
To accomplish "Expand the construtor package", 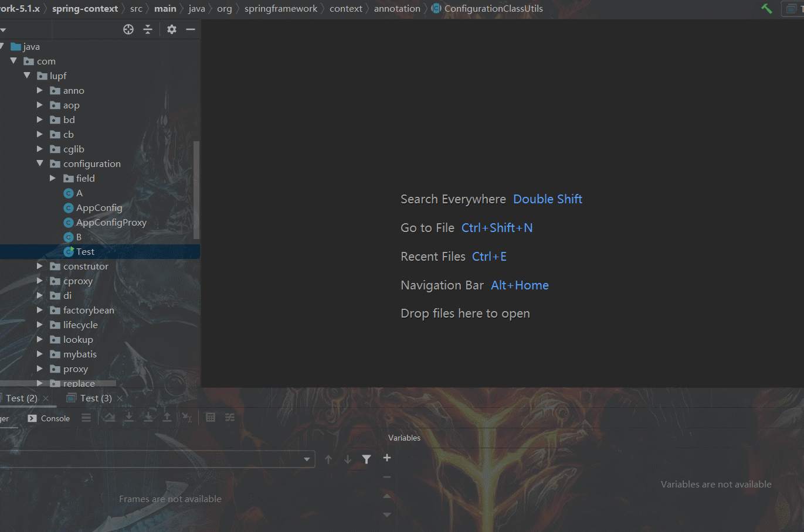I will click(x=40, y=266).
